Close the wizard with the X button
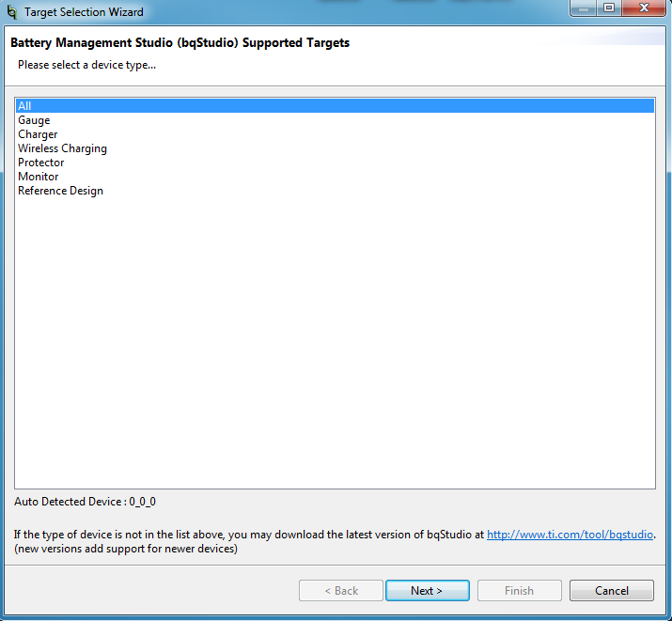The width and height of the screenshot is (672, 621). point(644,8)
